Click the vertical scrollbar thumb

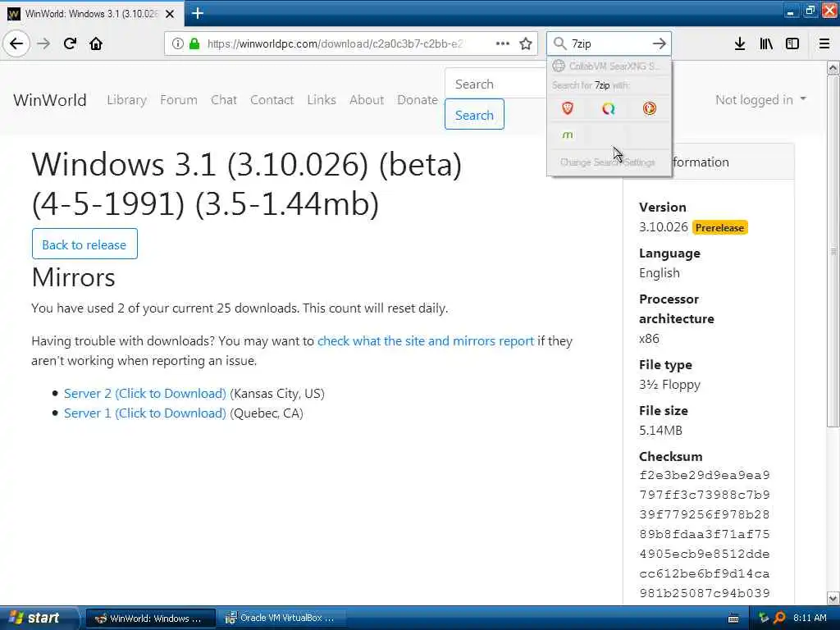(833, 251)
